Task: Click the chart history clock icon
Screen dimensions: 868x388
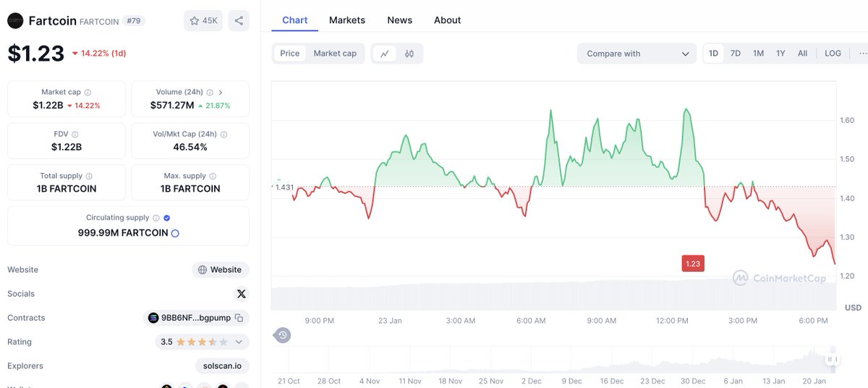Action: pos(283,335)
